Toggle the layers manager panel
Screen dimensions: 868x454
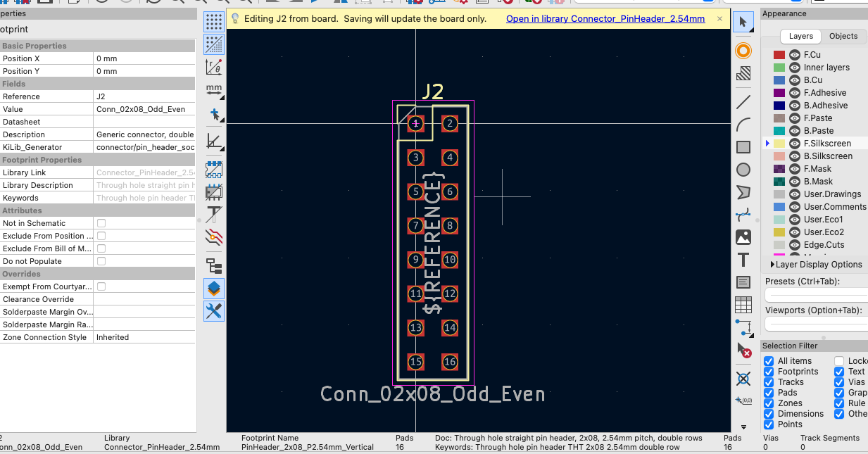tap(214, 288)
